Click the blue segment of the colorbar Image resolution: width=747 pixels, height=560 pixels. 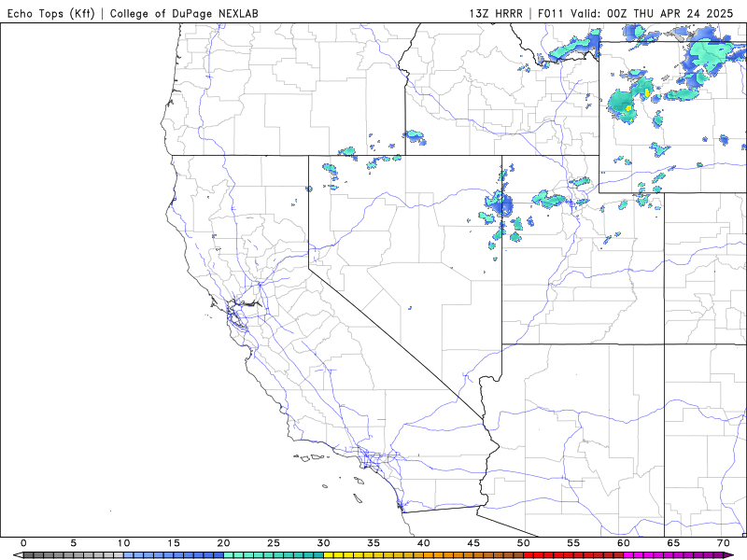[174, 555]
